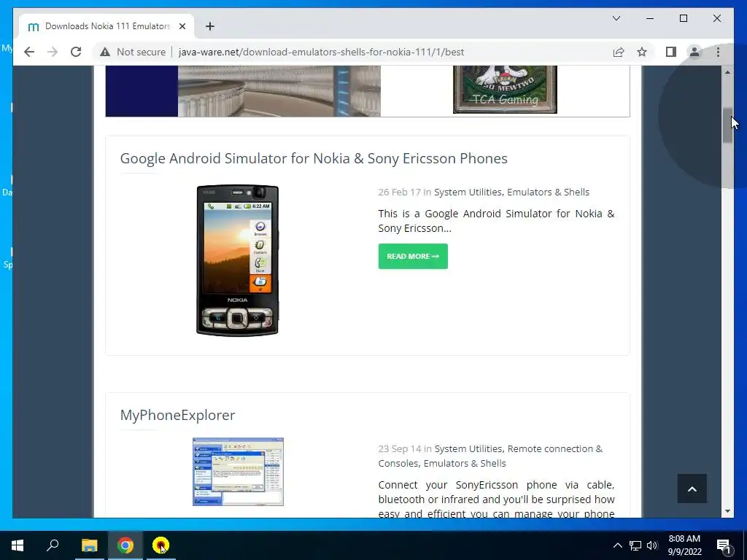Reload the current page
747x560 pixels.
pos(76,52)
